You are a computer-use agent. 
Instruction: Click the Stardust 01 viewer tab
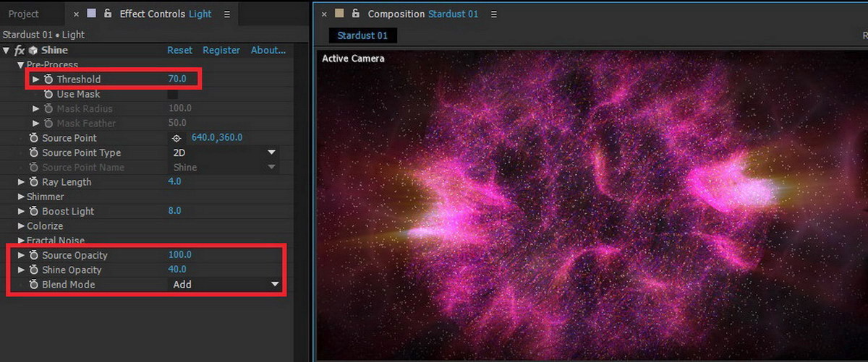click(362, 35)
